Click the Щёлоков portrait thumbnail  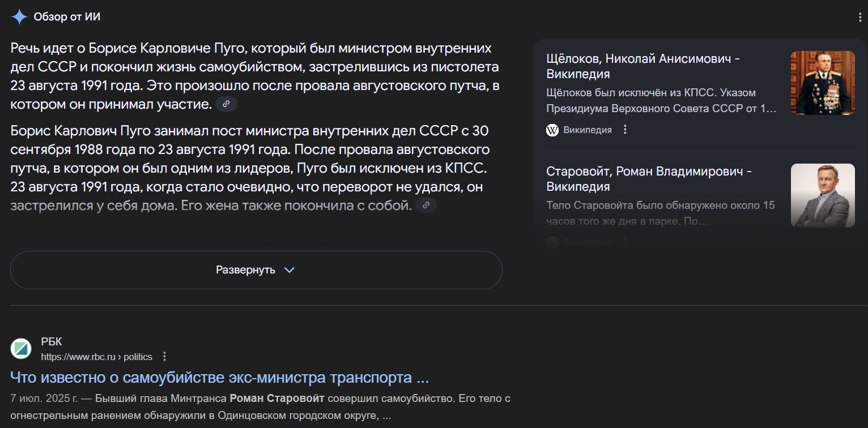tap(823, 83)
